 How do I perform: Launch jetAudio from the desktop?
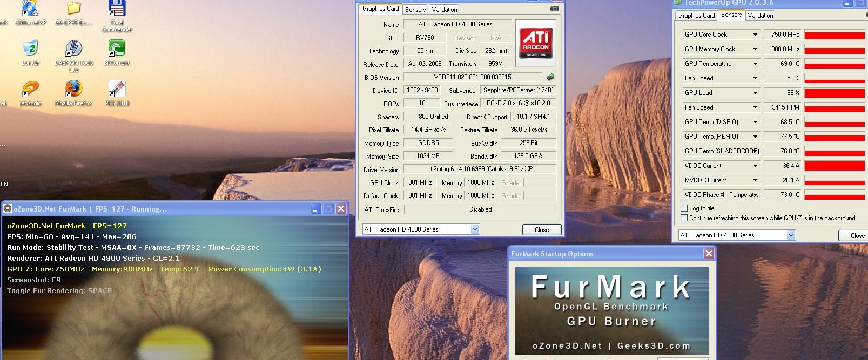click(31, 93)
